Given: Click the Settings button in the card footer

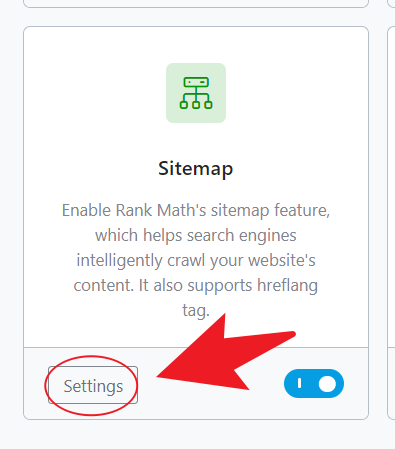Looking at the screenshot, I should coord(93,385).
